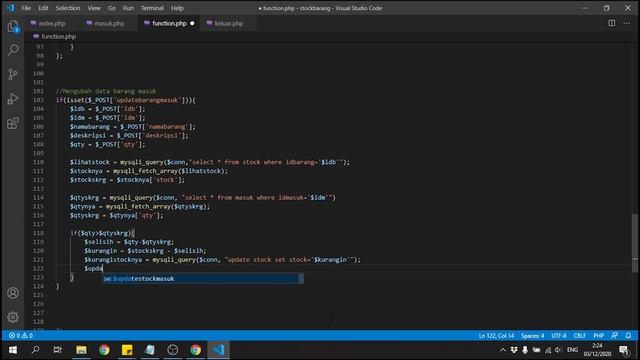This screenshot has width=640, height=360.
Task: Open the File menu
Action: pos(26,8)
